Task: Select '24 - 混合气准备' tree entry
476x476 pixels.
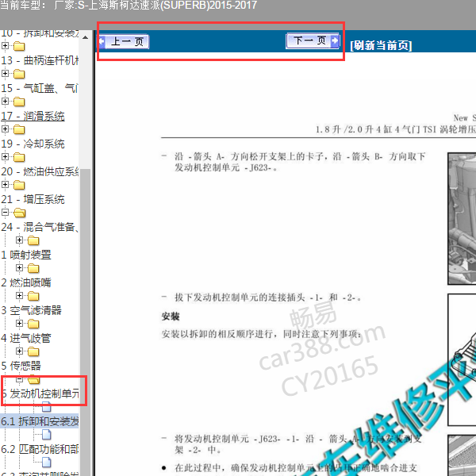Action: [40, 227]
